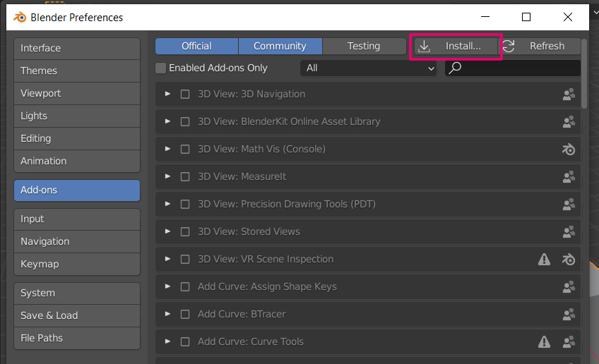Open the Animation preferences section
The height and width of the screenshot is (364, 599).
pos(77,161)
